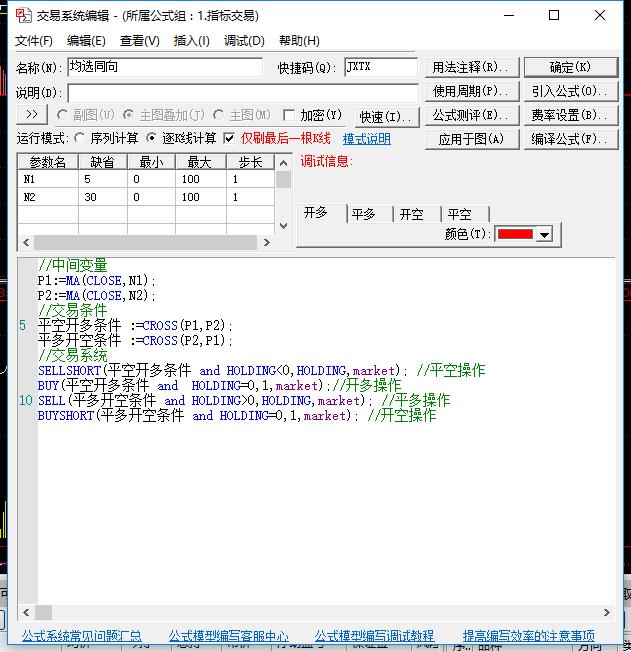Select the N2 parameter name cell
The width and height of the screenshot is (631, 652).
click(x=48, y=197)
